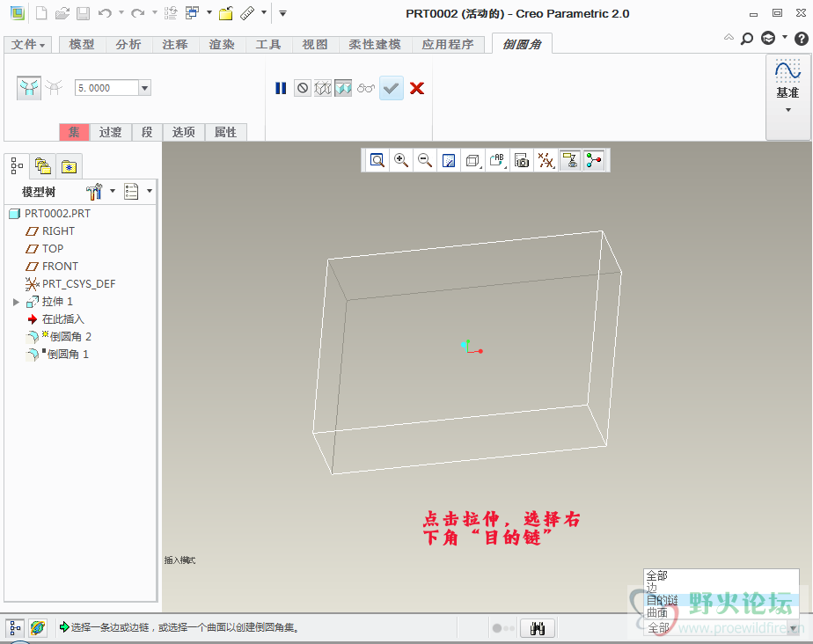
Task: Toggle the round Set mode button
Action: pos(29,88)
